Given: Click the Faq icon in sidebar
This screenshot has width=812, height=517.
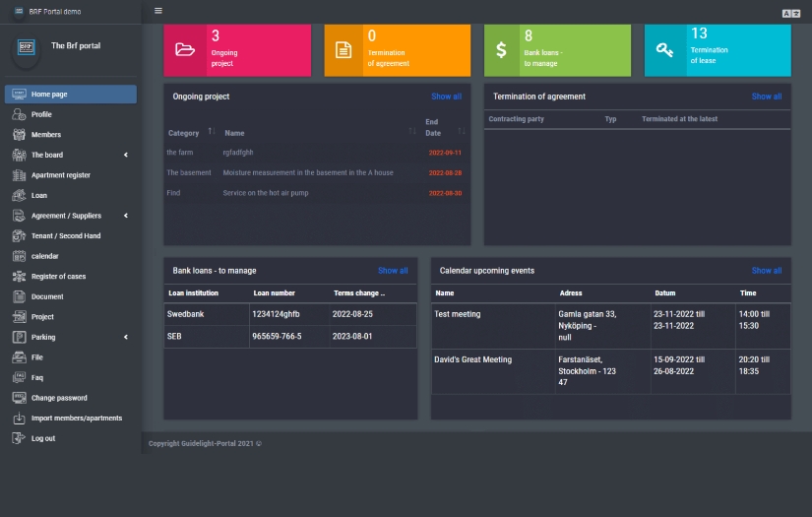Looking at the screenshot, I should pyautogui.click(x=19, y=377).
